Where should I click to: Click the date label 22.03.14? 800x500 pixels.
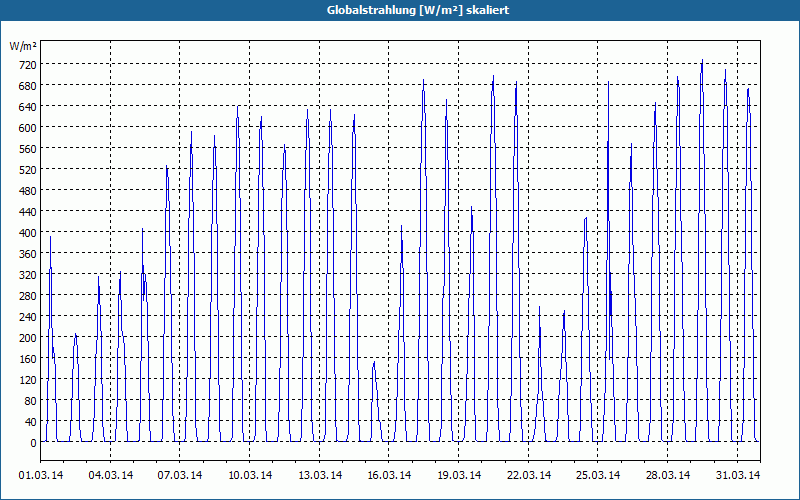pos(529,476)
